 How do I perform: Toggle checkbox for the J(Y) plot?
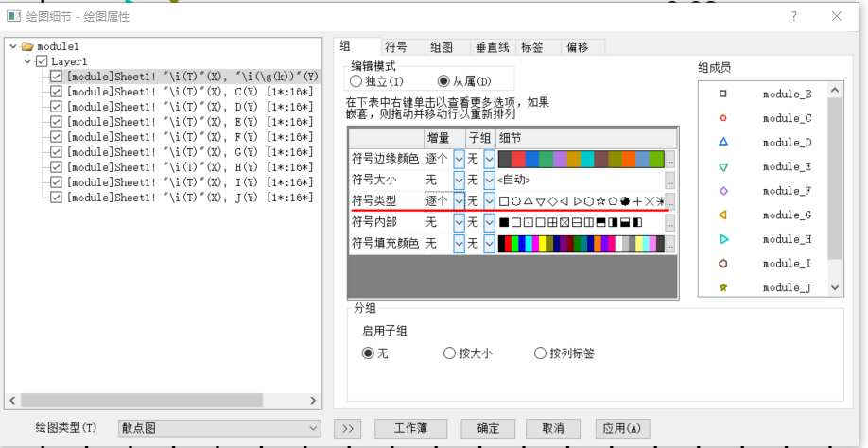56,197
